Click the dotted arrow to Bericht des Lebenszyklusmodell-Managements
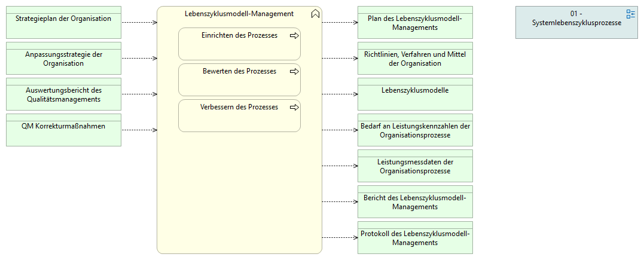This screenshot has width=644, height=260. tap(340, 201)
